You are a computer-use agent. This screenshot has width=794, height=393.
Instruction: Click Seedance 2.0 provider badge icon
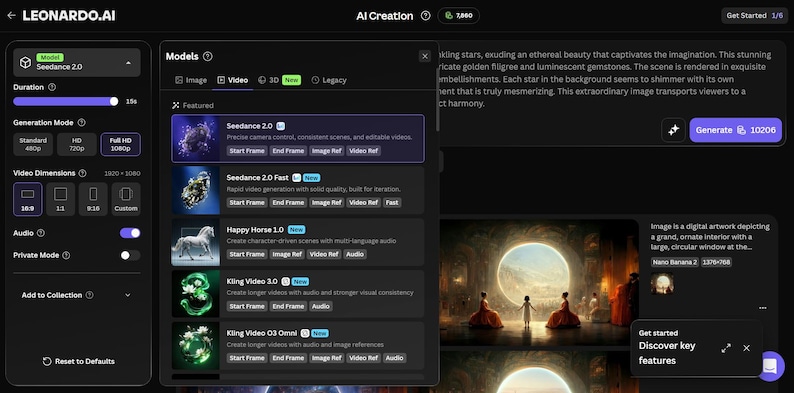[x=281, y=126]
